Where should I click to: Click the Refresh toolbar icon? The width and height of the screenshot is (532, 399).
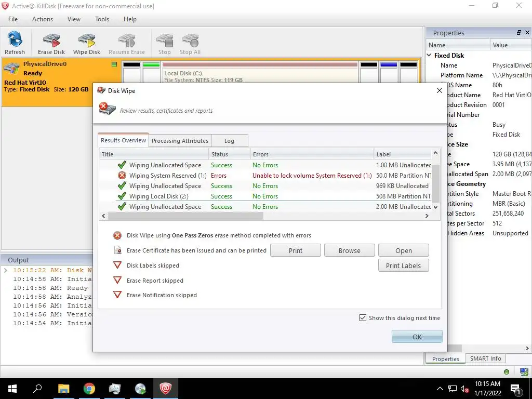[x=15, y=43]
